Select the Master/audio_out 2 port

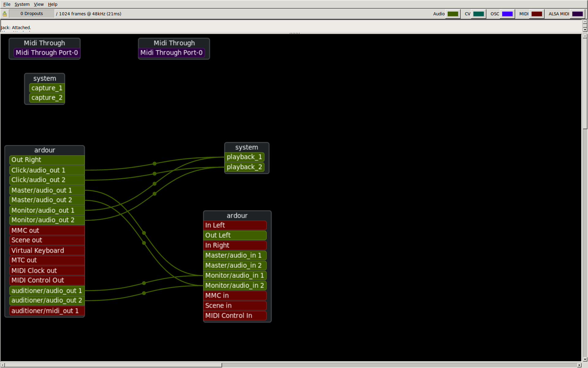click(x=47, y=200)
